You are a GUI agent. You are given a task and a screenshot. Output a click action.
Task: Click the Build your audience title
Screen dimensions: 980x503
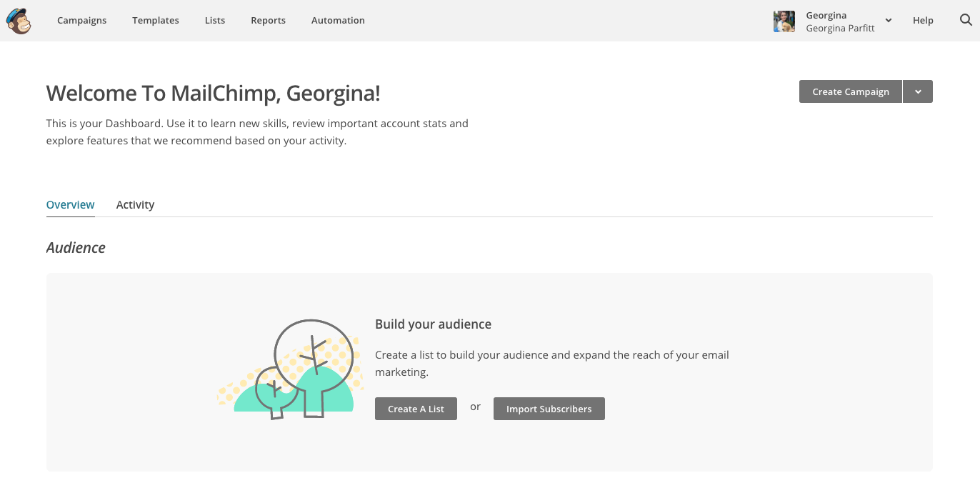point(433,324)
